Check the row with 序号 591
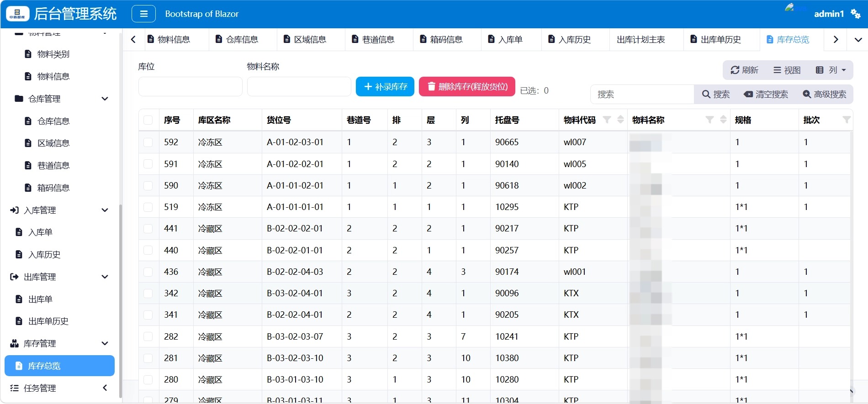The image size is (868, 404). point(148,164)
